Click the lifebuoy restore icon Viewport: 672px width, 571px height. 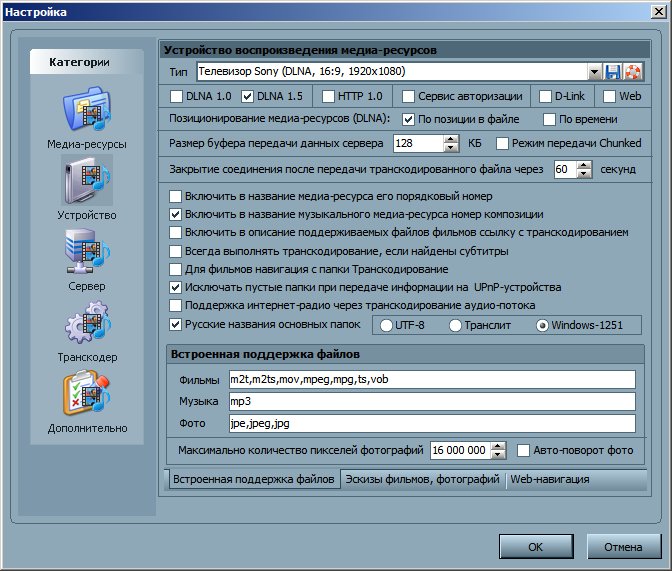coord(633,72)
